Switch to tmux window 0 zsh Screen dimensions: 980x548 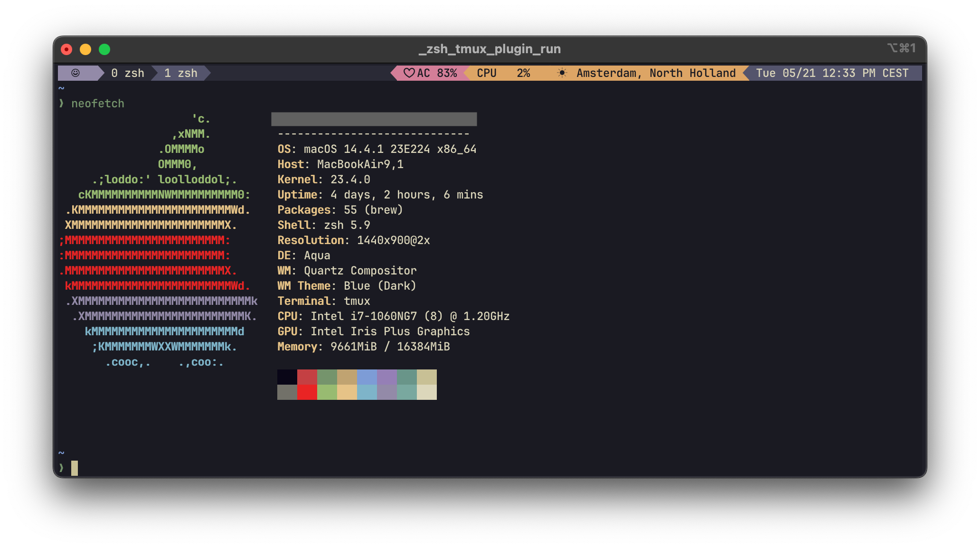click(127, 73)
